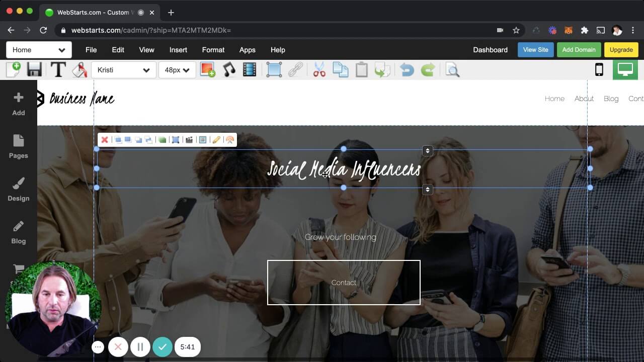
Task: Open the Format menu
Action: tap(213, 50)
